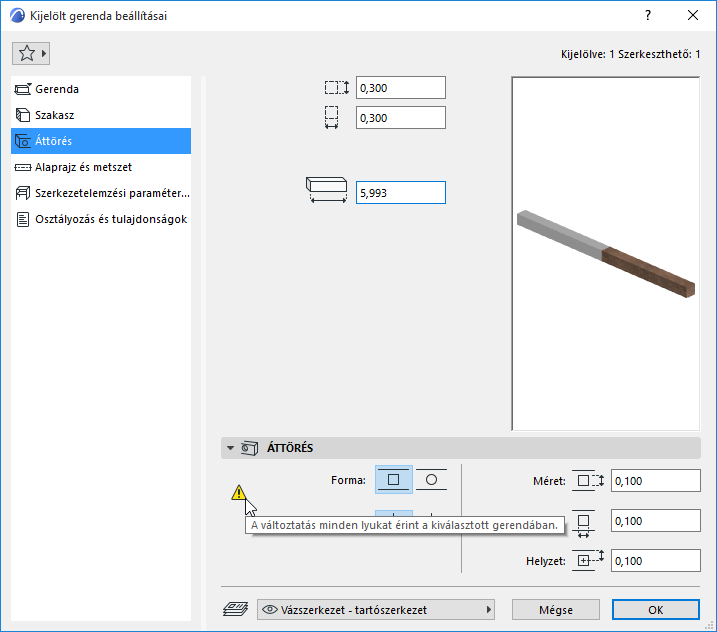Click the hole position icon next to Helyzet
Screen dimensions: 717x632
(x=588, y=561)
